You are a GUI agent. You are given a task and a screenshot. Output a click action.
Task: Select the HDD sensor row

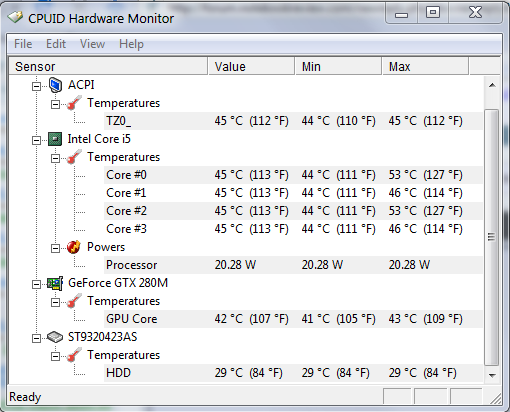tap(293, 373)
